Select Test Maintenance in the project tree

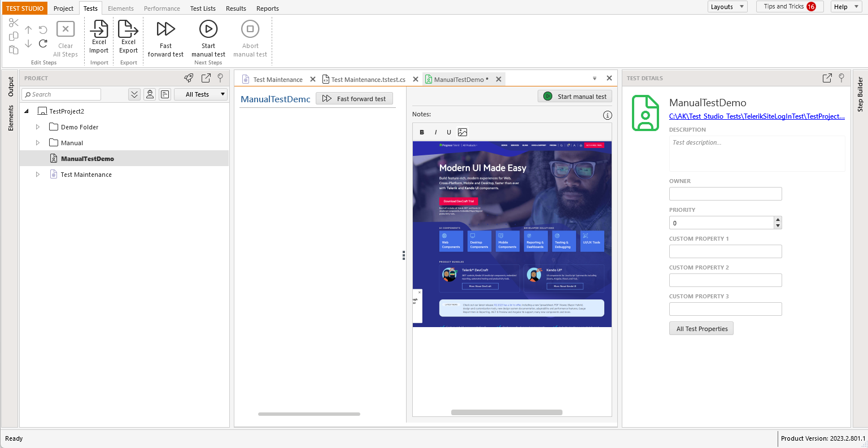(x=86, y=175)
